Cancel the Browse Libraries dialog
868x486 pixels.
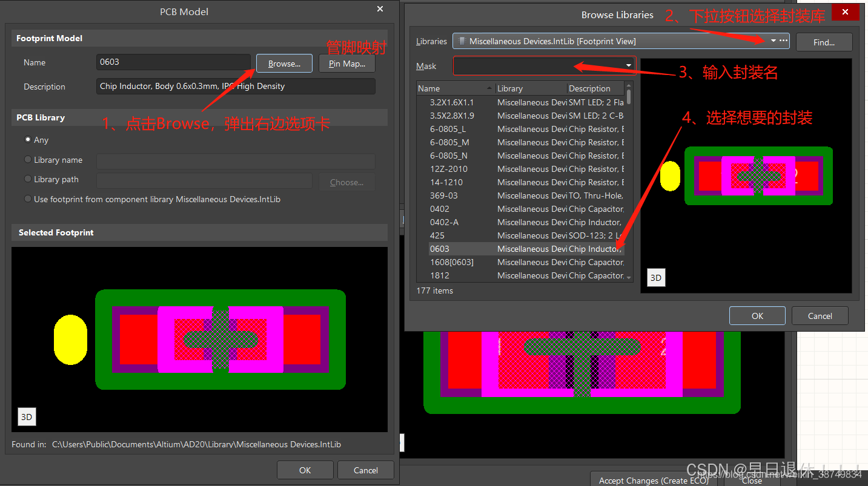(x=820, y=316)
